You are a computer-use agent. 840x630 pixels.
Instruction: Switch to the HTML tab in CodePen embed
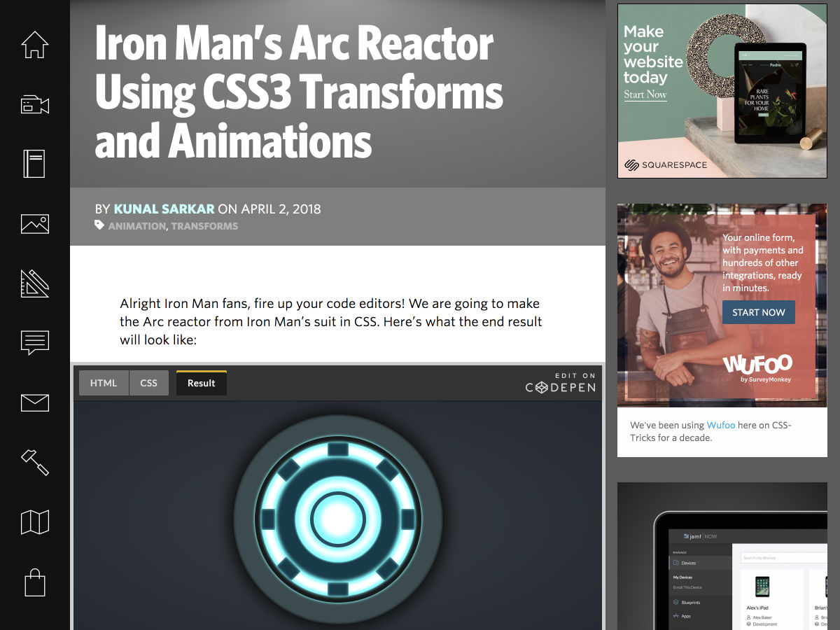(104, 383)
